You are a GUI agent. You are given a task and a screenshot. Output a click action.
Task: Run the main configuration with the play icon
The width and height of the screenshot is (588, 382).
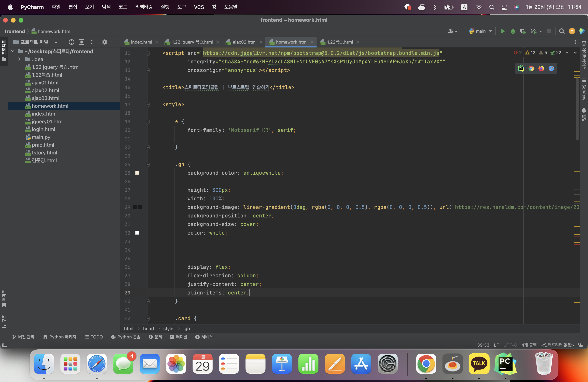pos(503,31)
